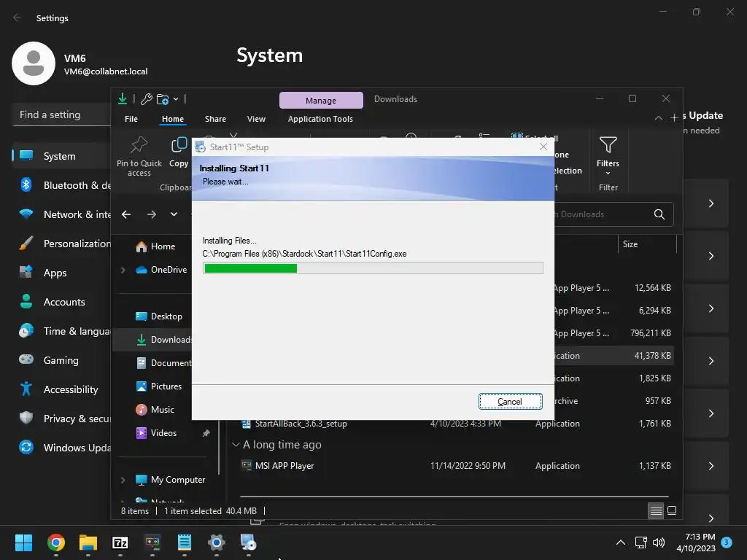Click the Start11 installation progress bar
The width and height of the screenshot is (747, 560).
(x=373, y=268)
